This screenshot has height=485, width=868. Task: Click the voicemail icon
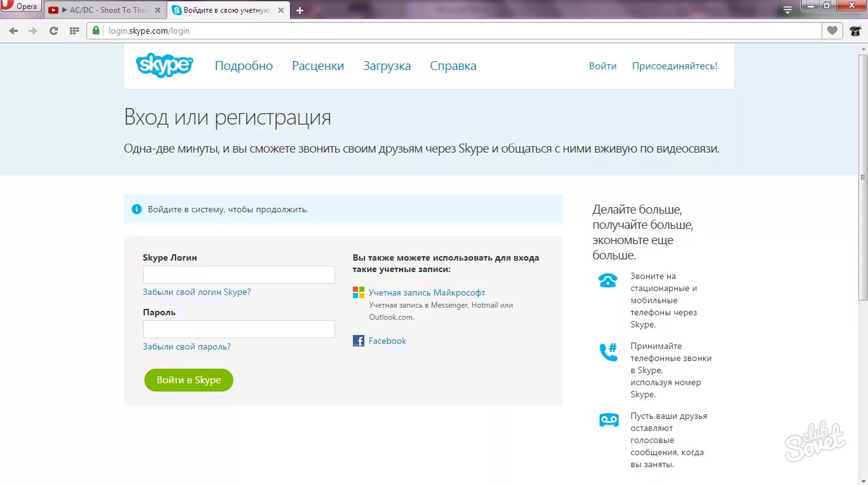[609, 420]
